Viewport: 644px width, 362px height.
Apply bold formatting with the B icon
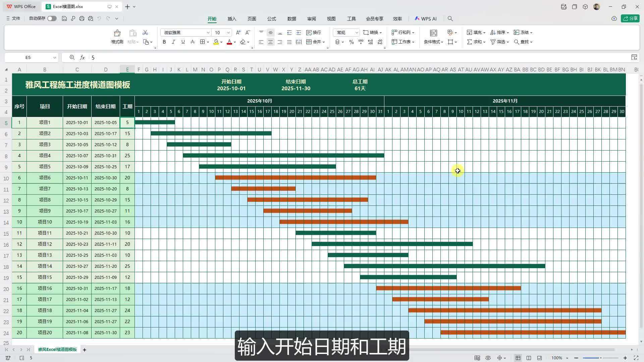[x=164, y=42]
